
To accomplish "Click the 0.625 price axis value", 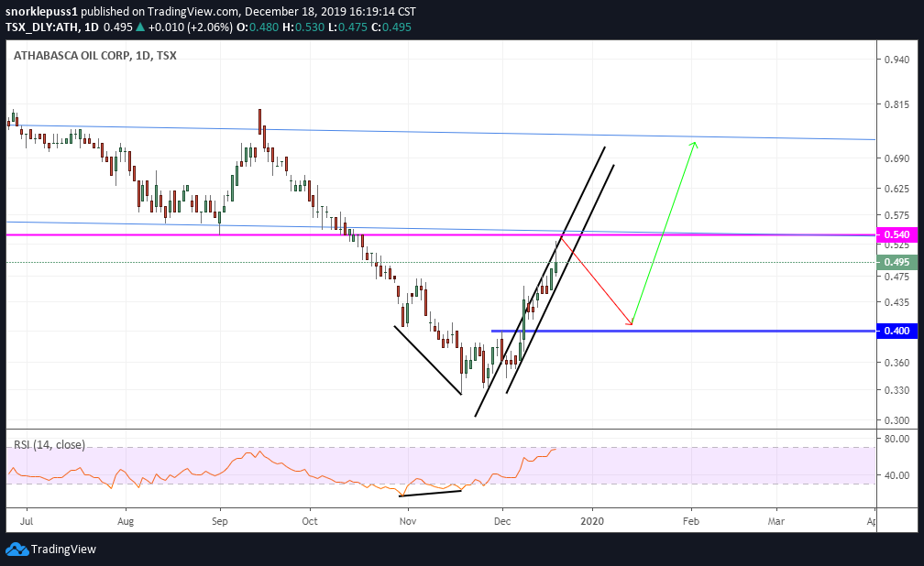I will (x=896, y=189).
